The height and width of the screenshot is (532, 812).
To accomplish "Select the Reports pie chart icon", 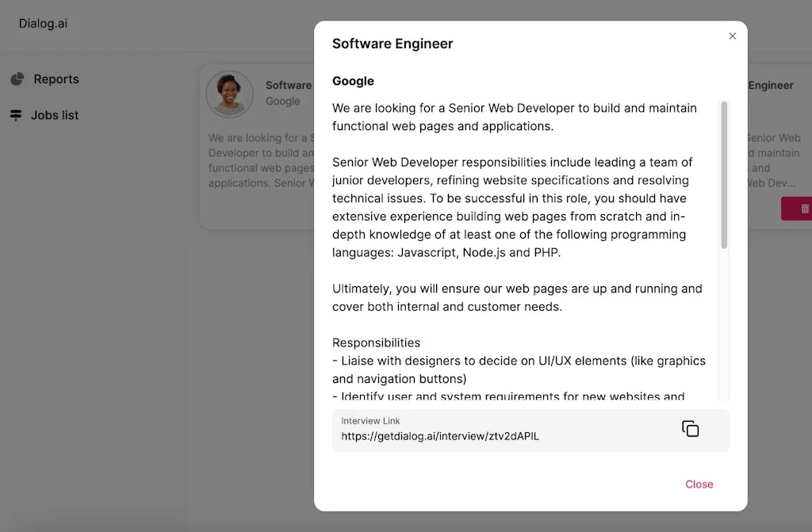I will pos(17,78).
